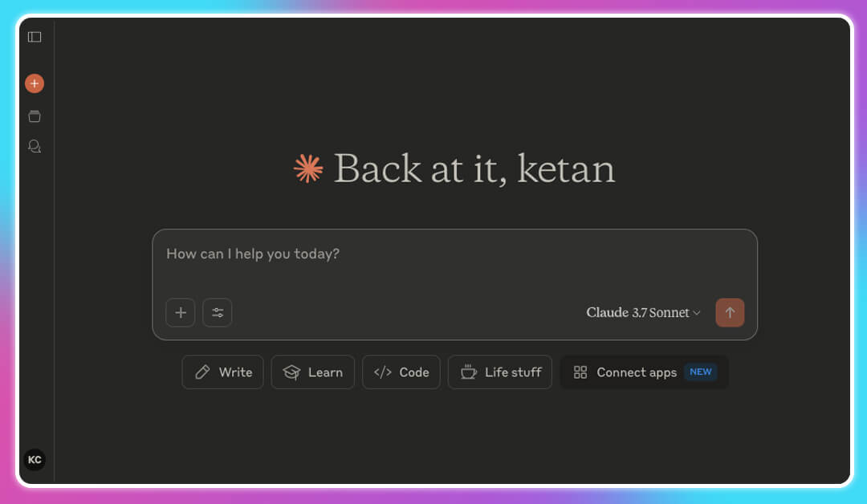867x504 pixels.
Task: Open the search and tools sliders button
Action: (x=218, y=313)
